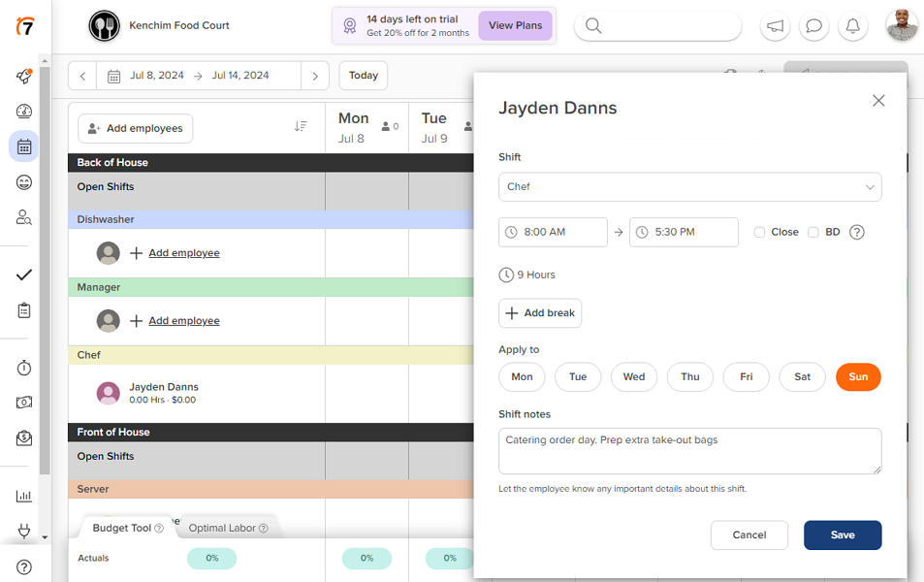Open the Shift role dropdown showing Chef
The width and height of the screenshot is (924, 582).
(690, 187)
